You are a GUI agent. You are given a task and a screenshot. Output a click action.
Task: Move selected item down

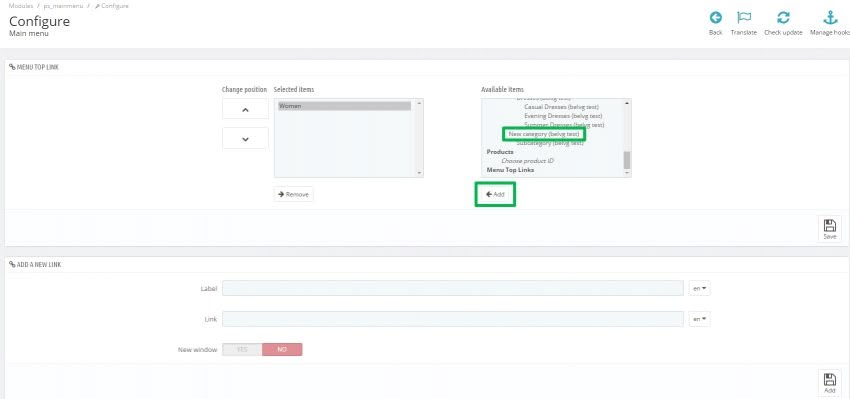coord(245,138)
